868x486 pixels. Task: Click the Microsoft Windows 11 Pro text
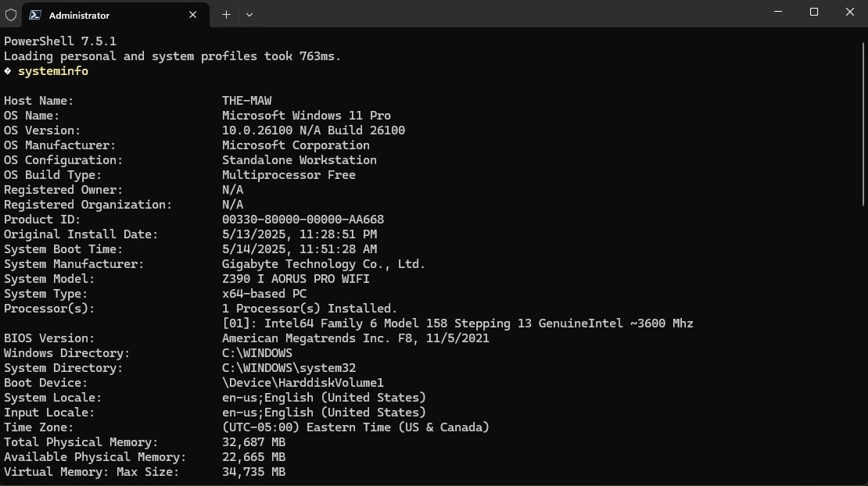click(x=307, y=115)
